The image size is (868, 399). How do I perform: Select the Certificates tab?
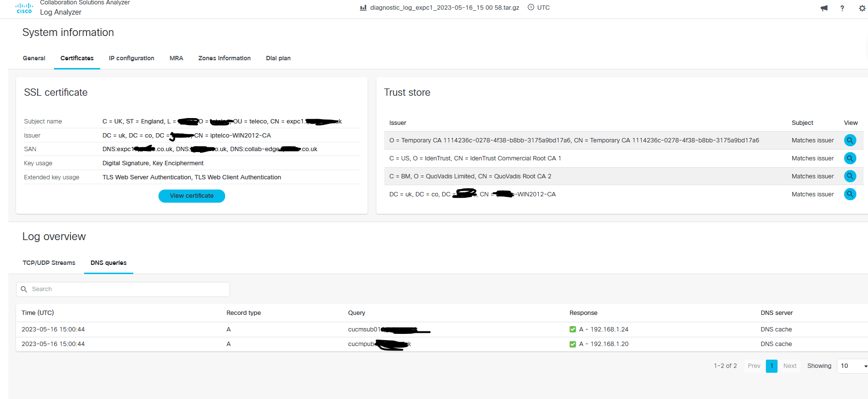[x=77, y=58]
